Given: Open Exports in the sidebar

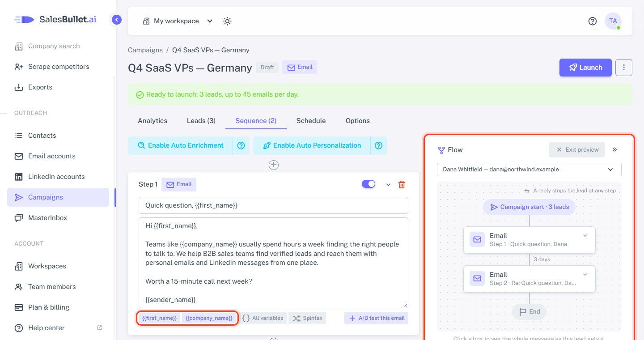Looking at the screenshot, I should tap(58, 87).
